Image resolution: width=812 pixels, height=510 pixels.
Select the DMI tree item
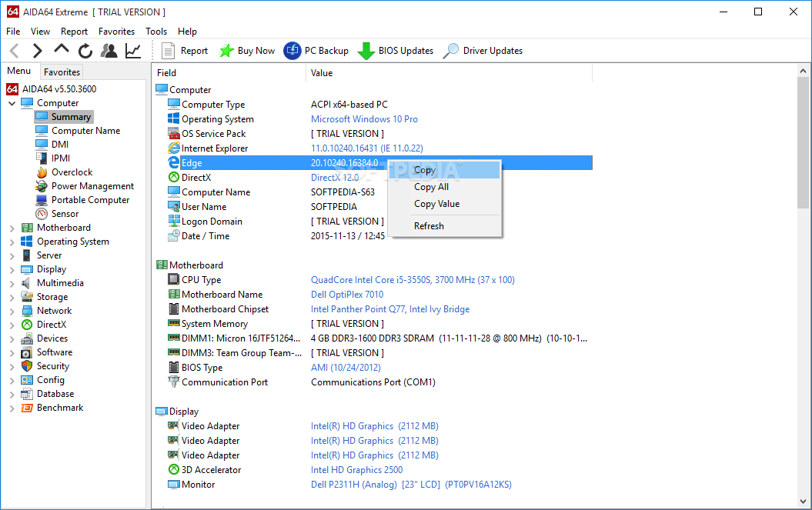point(59,145)
